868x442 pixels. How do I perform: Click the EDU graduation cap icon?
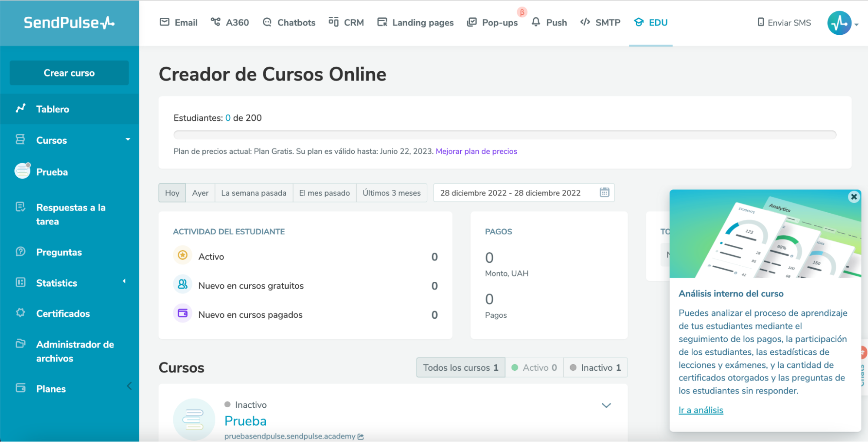(638, 22)
